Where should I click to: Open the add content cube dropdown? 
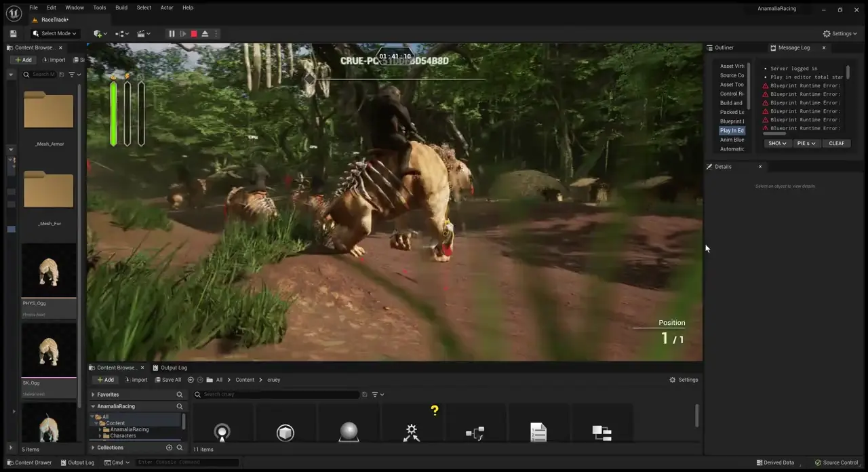tap(100, 33)
